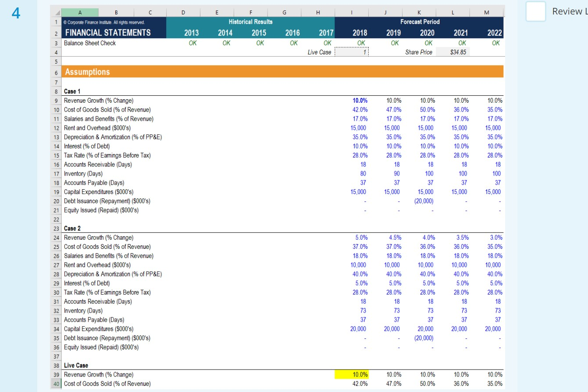The width and height of the screenshot is (588, 392).
Task: Select Case 2 Revenue Growth 4.5%
Action: click(395, 237)
